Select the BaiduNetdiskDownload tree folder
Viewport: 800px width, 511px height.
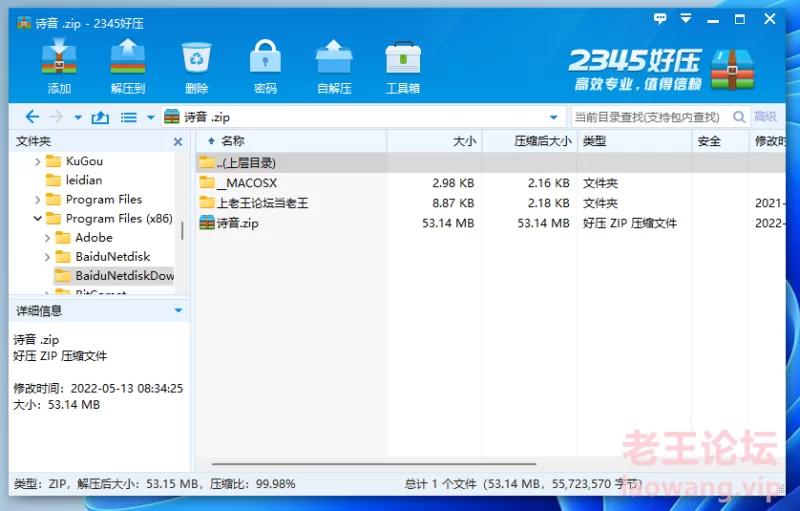(x=114, y=276)
